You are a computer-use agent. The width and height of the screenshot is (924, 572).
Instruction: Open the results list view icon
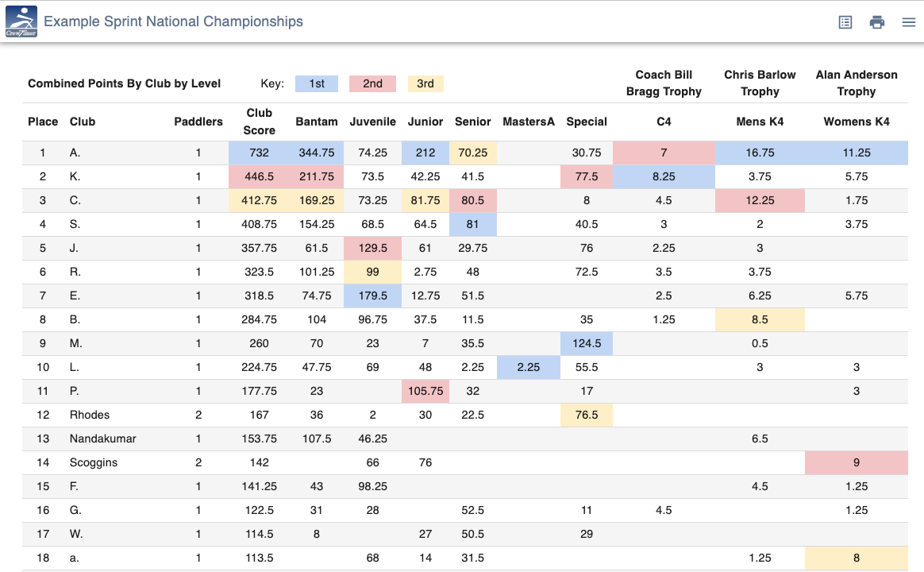coord(845,22)
